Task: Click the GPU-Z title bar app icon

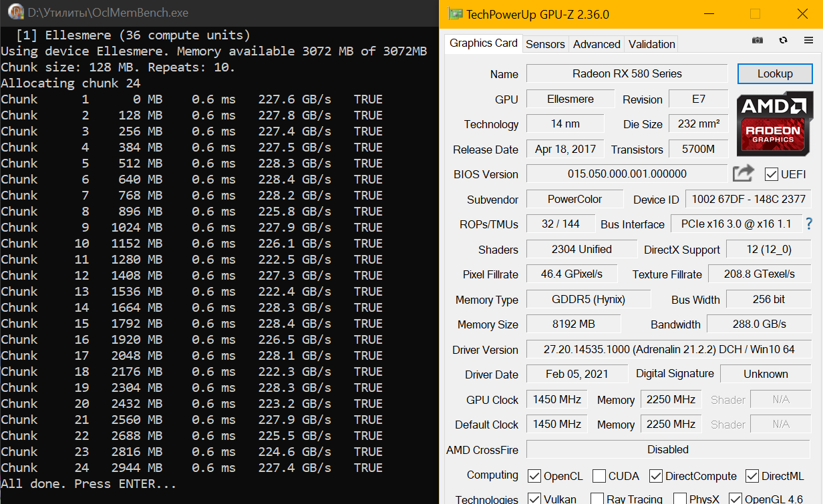Action: [455, 13]
